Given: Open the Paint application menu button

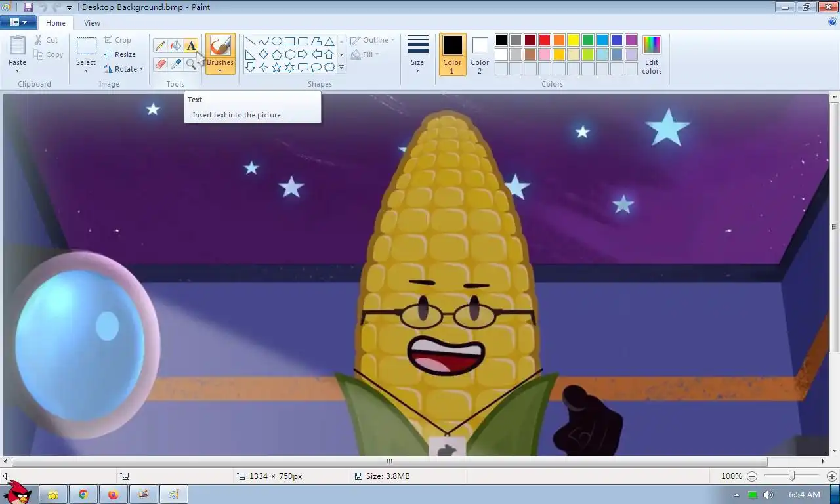Looking at the screenshot, I should pos(18,22).
